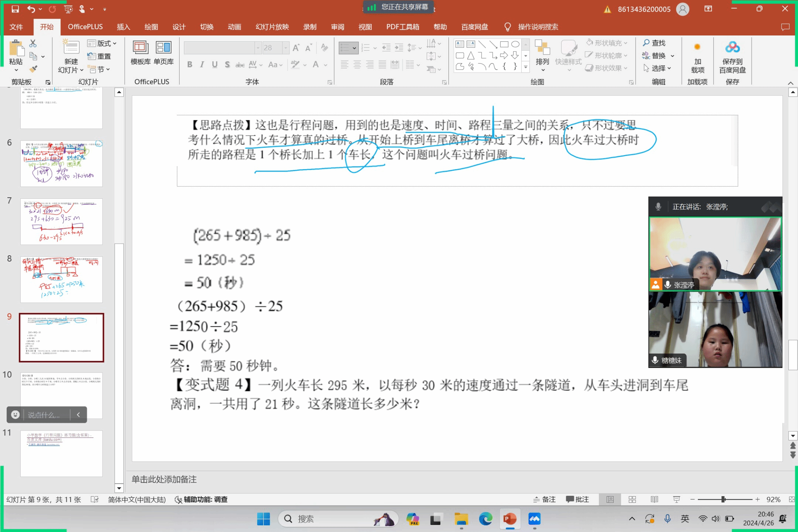Screen dimensions: 798x532
Task: Click the zoom slider handle
Action: click(x=723, y=500)
